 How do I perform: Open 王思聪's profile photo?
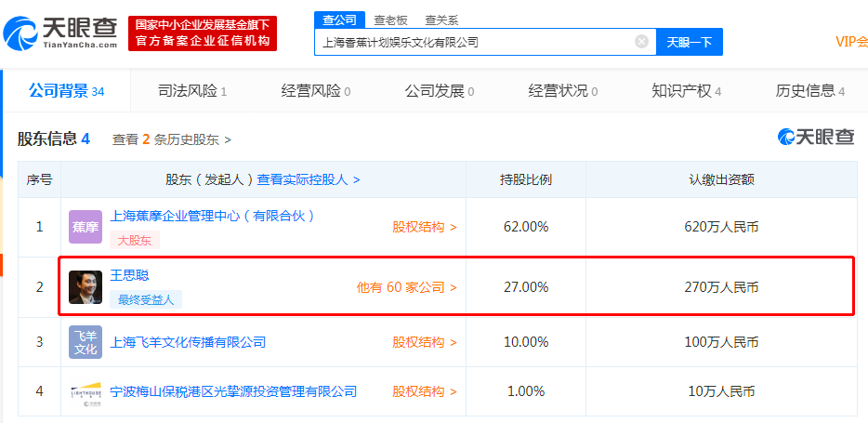pos(85,287)
